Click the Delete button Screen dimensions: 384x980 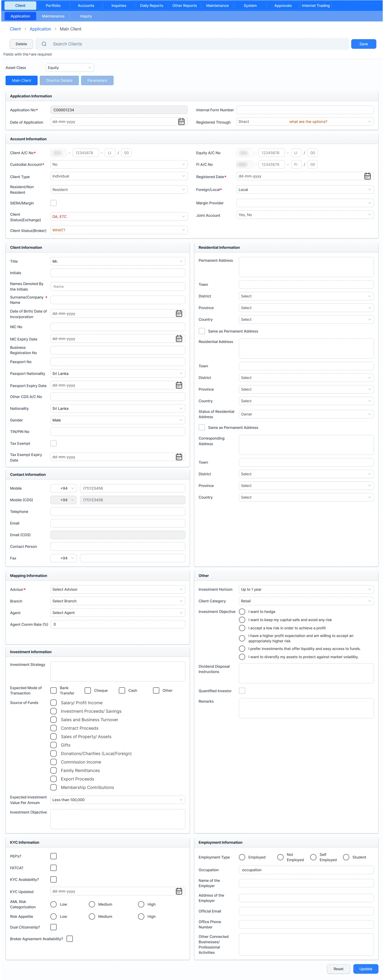[x=21, y=44]
